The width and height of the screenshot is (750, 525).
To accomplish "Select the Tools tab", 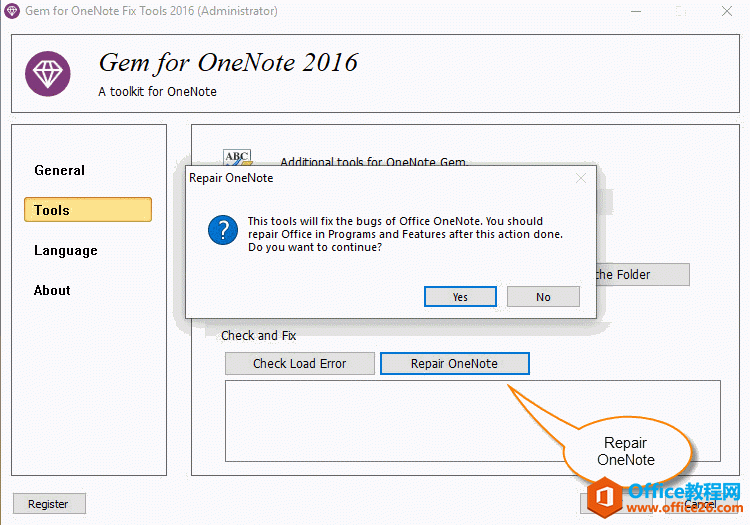I will (x=88, y=210).
